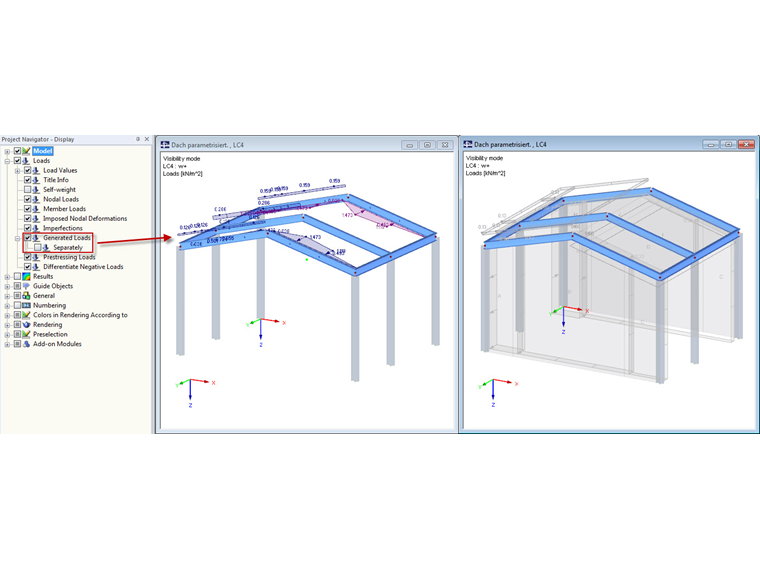Select the Add-on Modules label
The width and height of the screenshot is (760, 570).
click(x=57, y=344)
